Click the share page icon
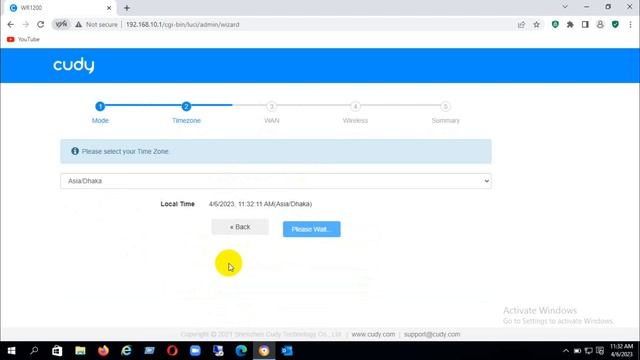 click(521, 24)
